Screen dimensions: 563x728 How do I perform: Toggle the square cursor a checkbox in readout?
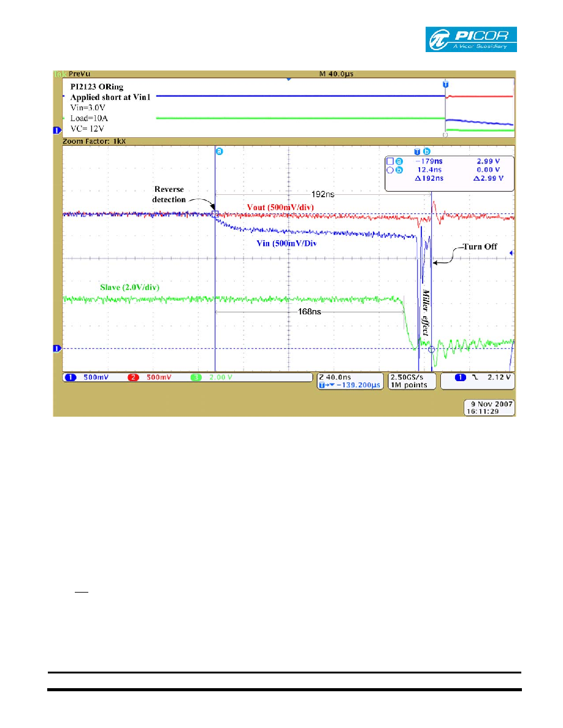click(390, 161)
